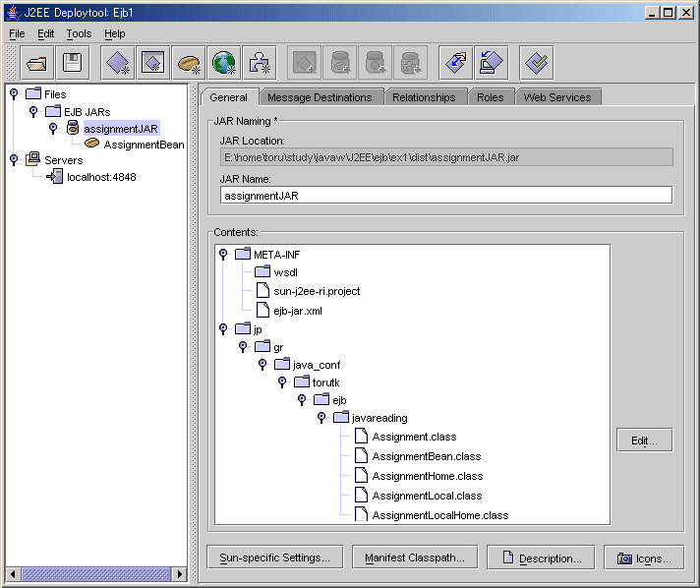Collapse the EJB JARs tree node

[x=33, y=111]
